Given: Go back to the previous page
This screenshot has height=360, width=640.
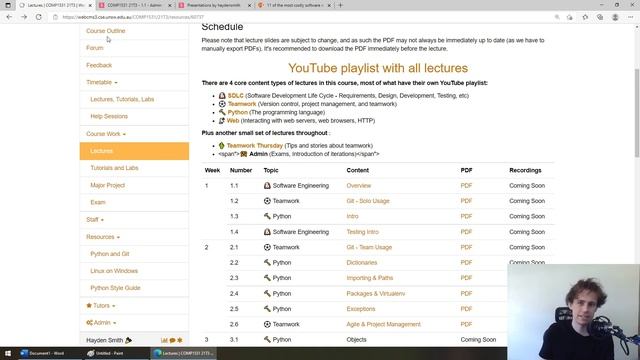Looking at the screenshot, I should [9, 17].
